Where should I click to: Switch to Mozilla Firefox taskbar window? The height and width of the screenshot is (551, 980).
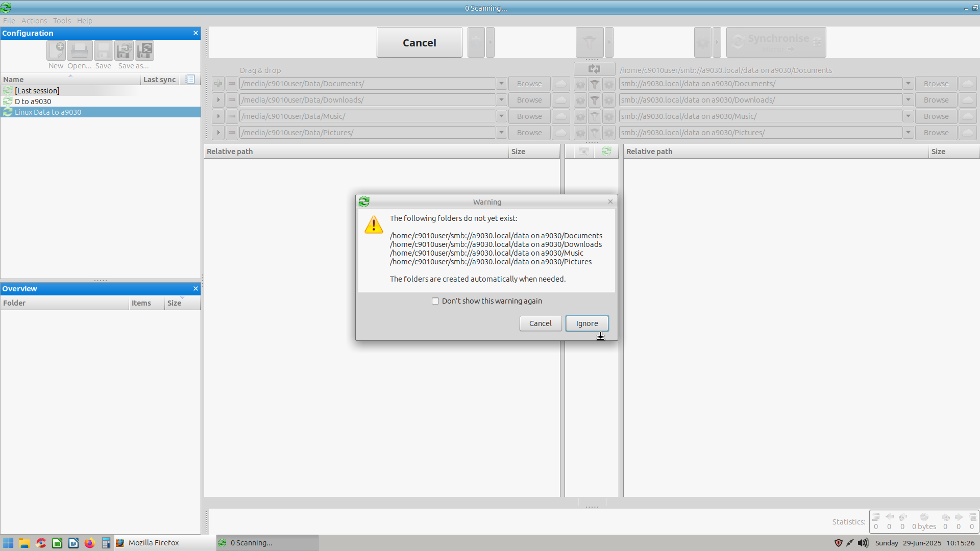coord(165,543)
